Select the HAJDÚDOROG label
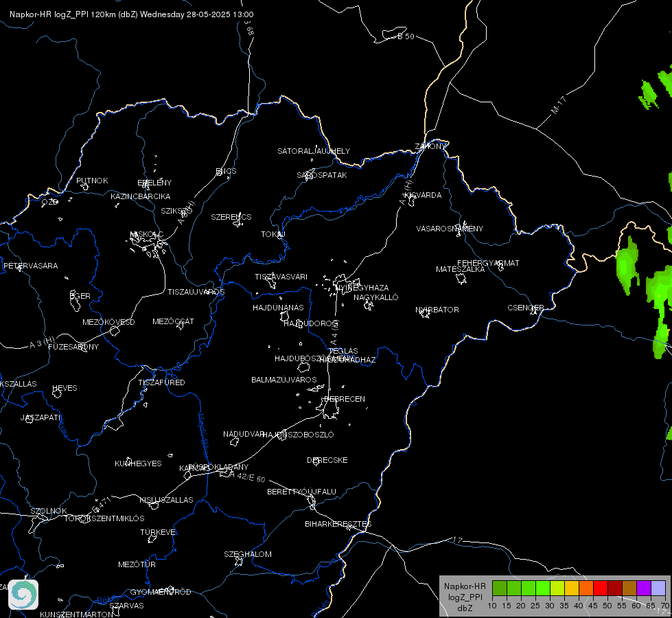The height and width of the screenshot is (618, 672). pos(312,323)
